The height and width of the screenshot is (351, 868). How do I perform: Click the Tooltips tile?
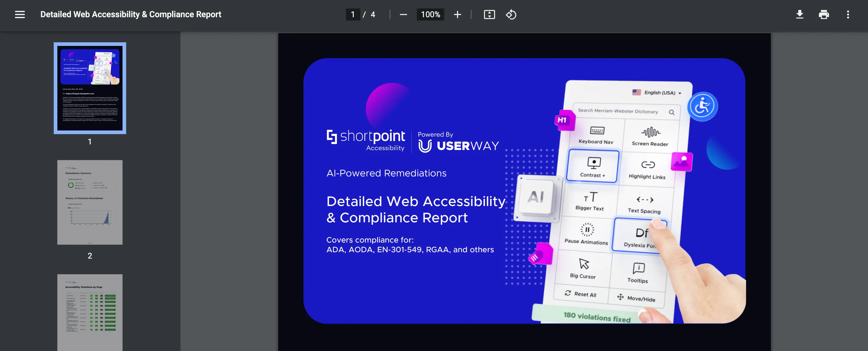tap(637, 273)
